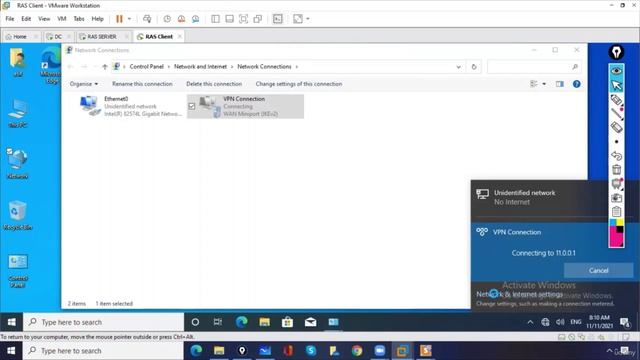640x360 pixels.
Task: Go up one folder level arrow
Action: (x=105, y=67)
